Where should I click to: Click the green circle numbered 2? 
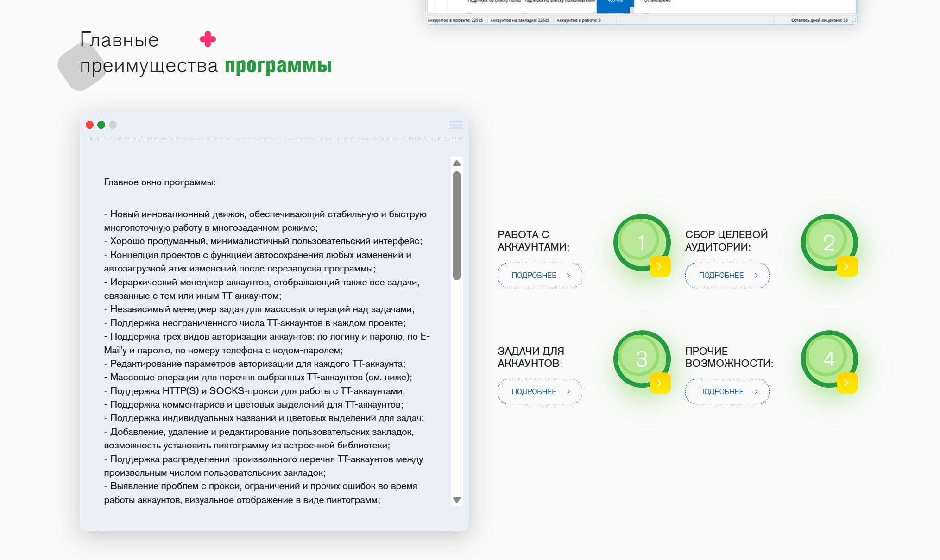(828, 242)
